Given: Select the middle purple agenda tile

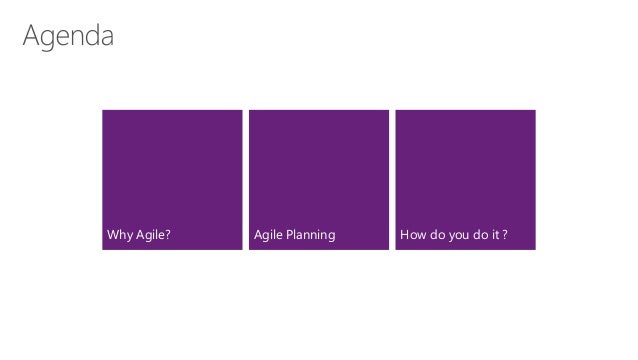Looking at the screenshot, I should [319, 180].
